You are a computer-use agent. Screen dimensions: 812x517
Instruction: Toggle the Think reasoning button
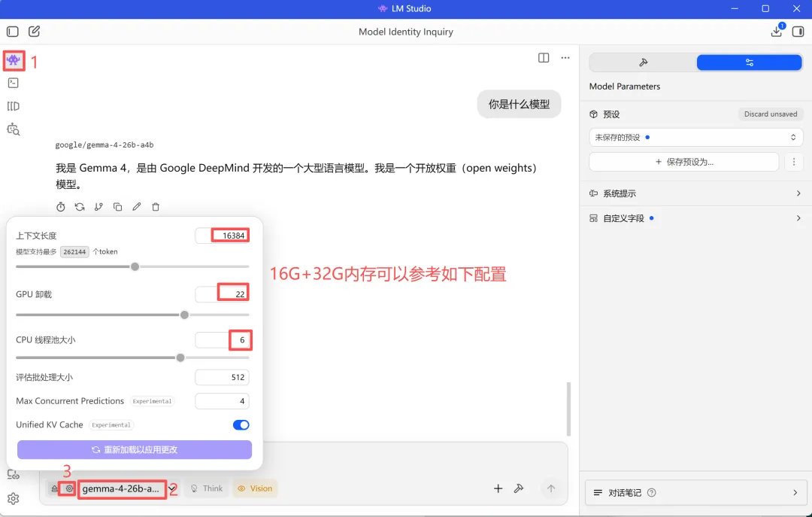click(x=207, y=488)
